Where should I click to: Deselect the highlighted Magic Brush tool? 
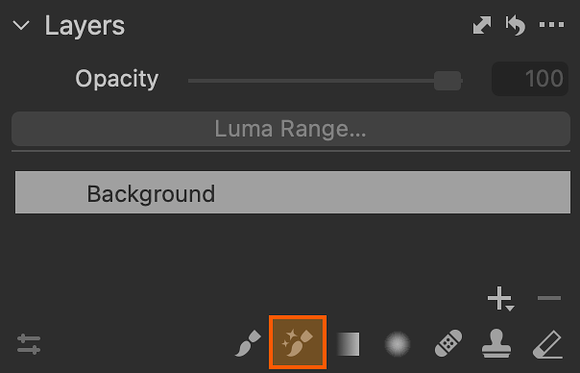pyautogui.click(x=298, y=342)
